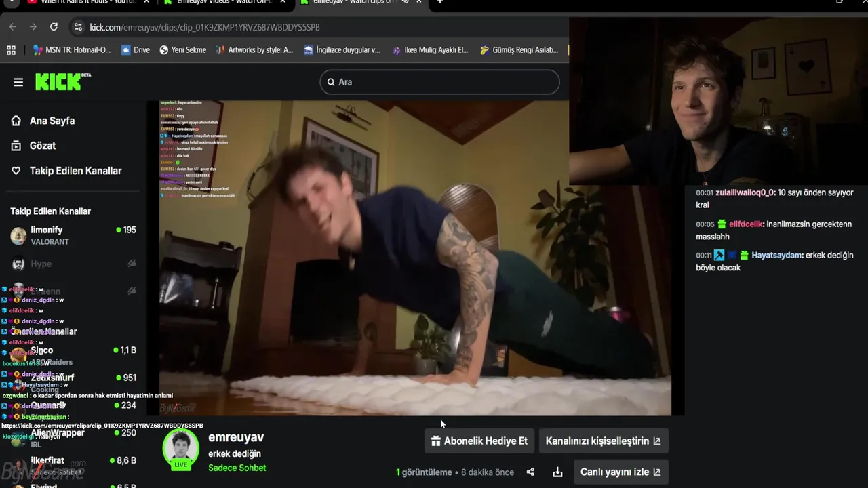868x488 pixels.
Task: Click the gift icon on Abonelik Hediye Et
Action: pos(436,441)
